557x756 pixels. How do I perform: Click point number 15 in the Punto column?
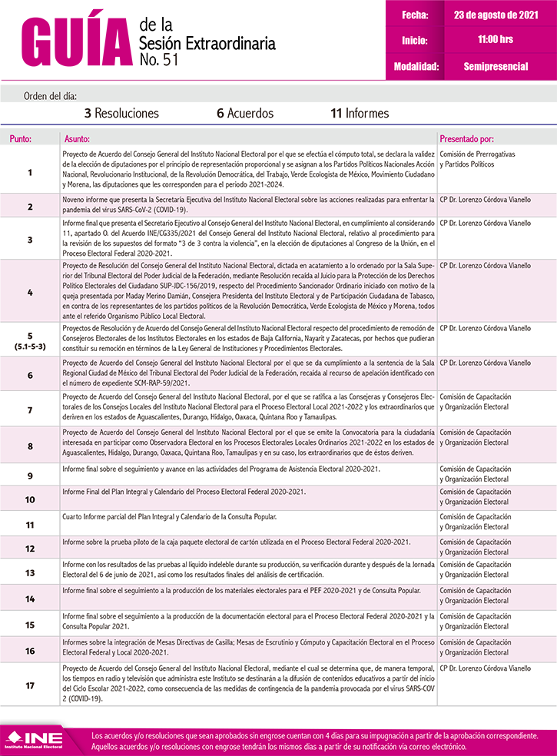[x=30, y=625]
